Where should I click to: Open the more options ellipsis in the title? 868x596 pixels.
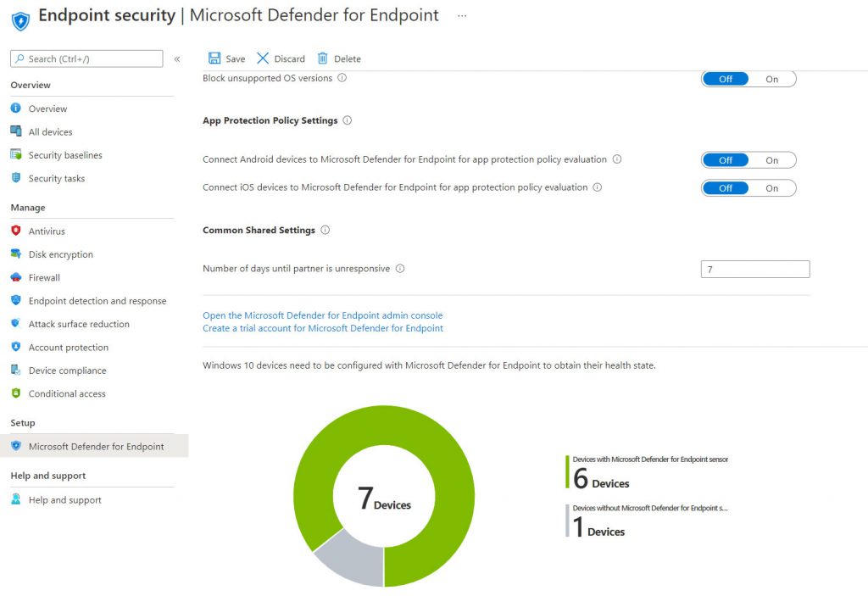462,16
